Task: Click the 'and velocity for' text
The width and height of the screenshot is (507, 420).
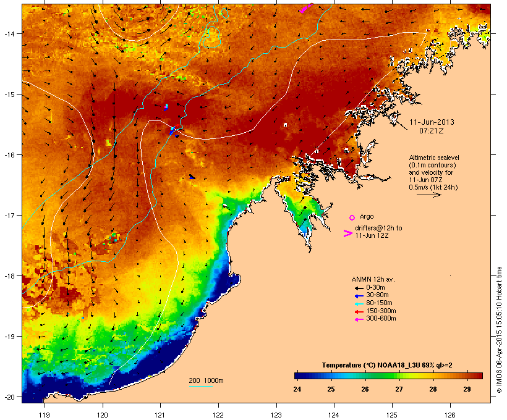Action: 431,172
